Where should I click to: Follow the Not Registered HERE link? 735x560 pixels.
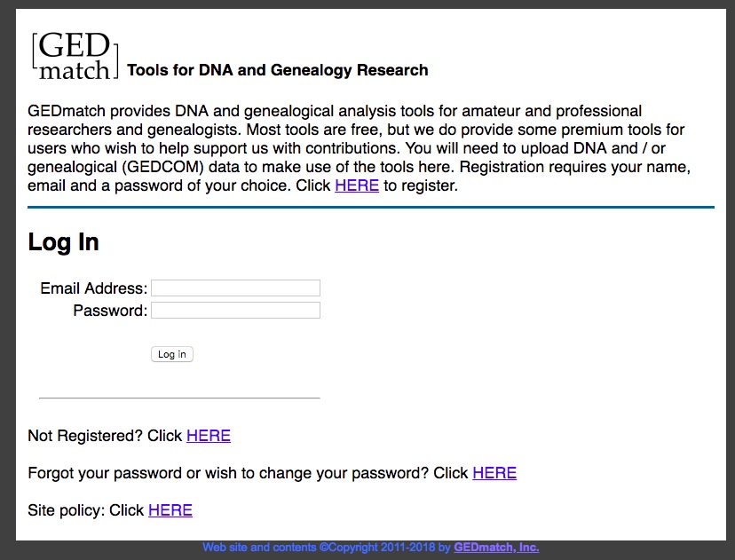pos(209,436)
